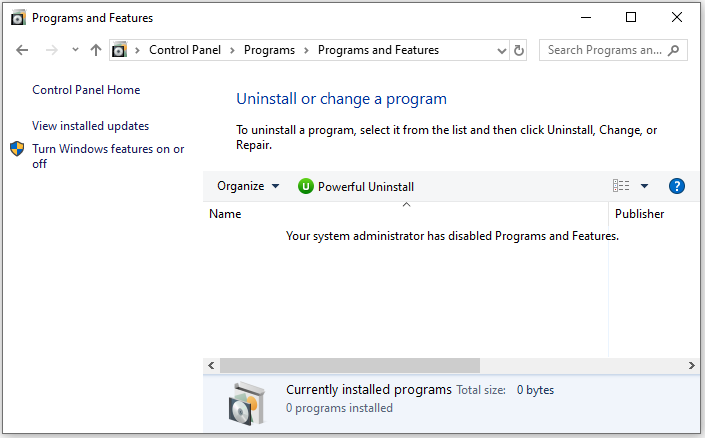The image size is (705, 438).
Task: Click the horizontal scrollbar right arrow
Action: (x=691, y=366)
